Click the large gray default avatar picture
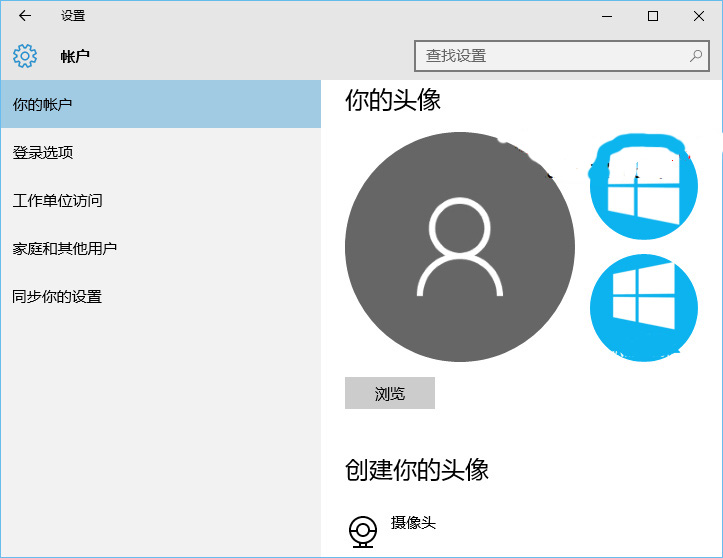723x558 pixels. pos(459,247)
